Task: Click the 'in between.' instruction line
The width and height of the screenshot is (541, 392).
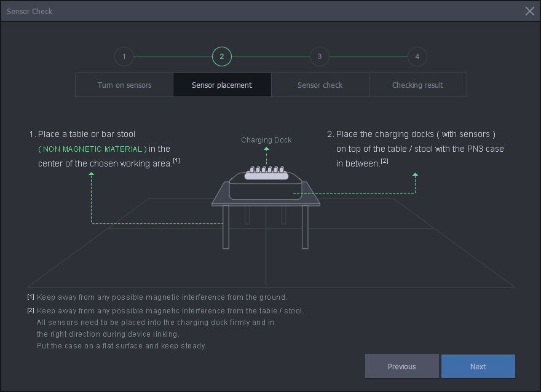Action: tap(358, 163)
